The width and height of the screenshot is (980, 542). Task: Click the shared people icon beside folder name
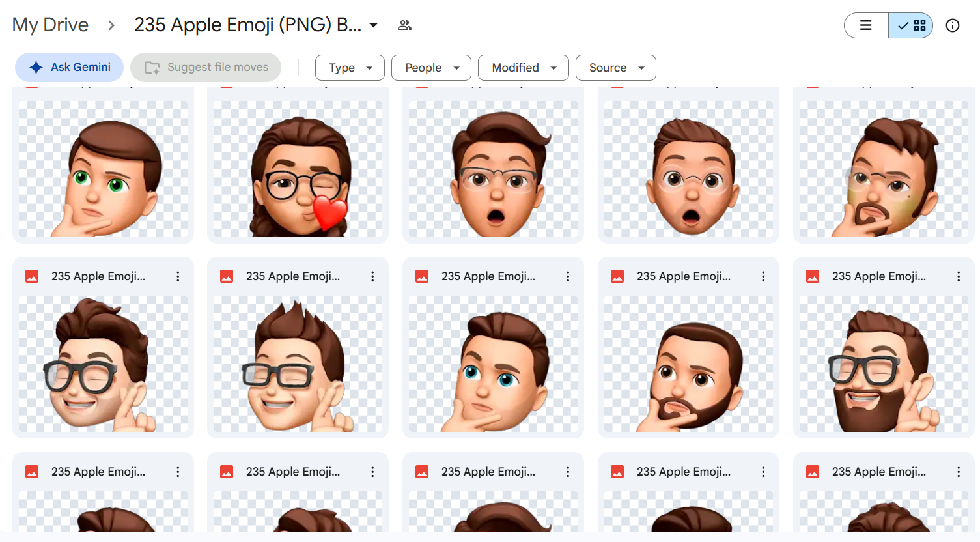[x=404, y=25]
